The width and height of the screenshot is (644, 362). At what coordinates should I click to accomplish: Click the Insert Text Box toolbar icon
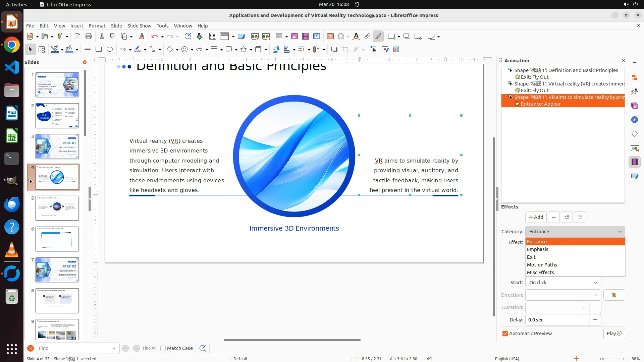point(330,37)
